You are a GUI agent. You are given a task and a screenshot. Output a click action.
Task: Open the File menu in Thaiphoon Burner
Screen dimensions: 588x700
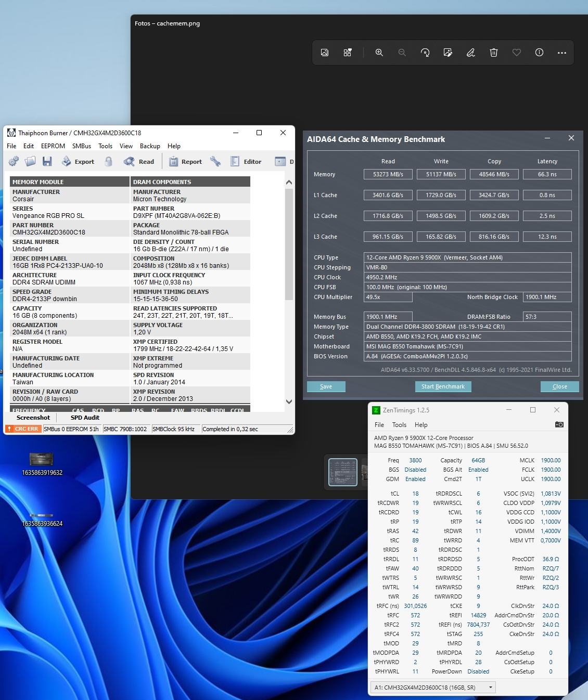11,146
